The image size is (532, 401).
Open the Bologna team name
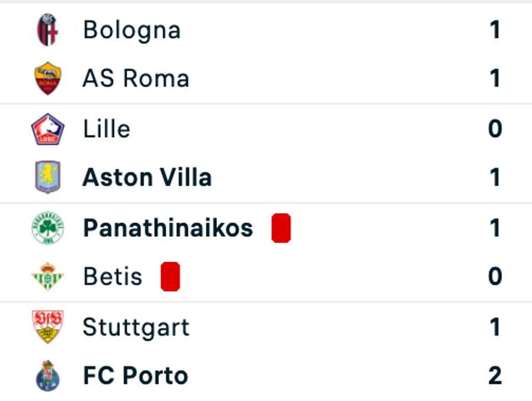pyautogui.click(x=132, y=30)
